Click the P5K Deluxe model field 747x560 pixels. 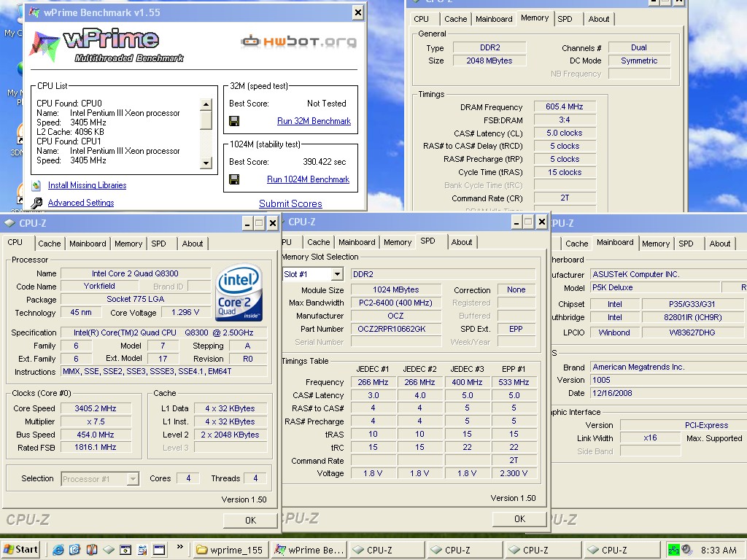655,287
